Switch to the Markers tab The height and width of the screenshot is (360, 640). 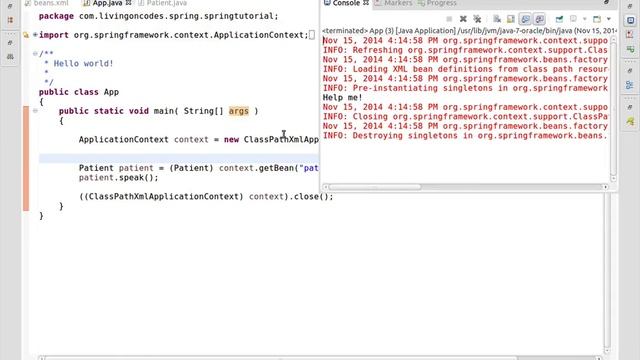point(393,3)
